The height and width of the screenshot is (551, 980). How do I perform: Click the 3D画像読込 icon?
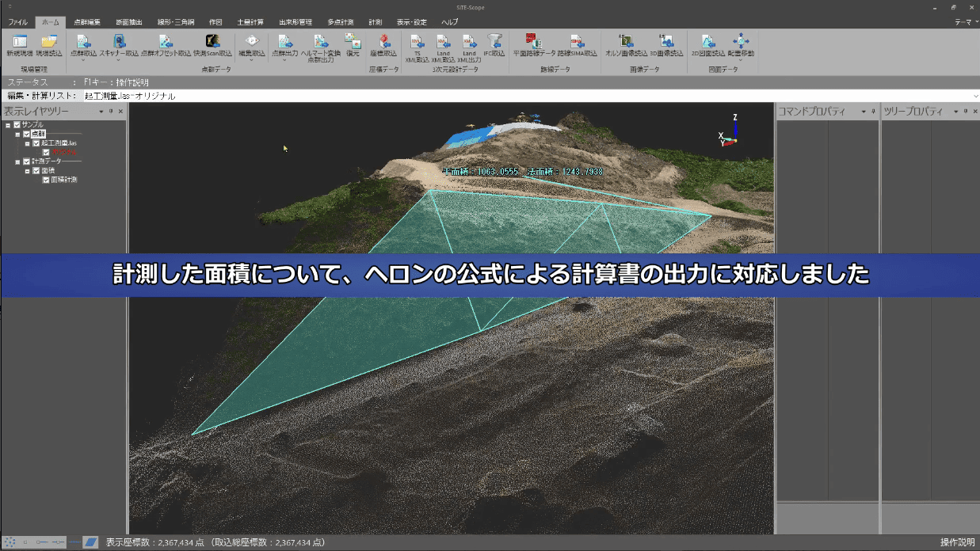coord(666,41)
